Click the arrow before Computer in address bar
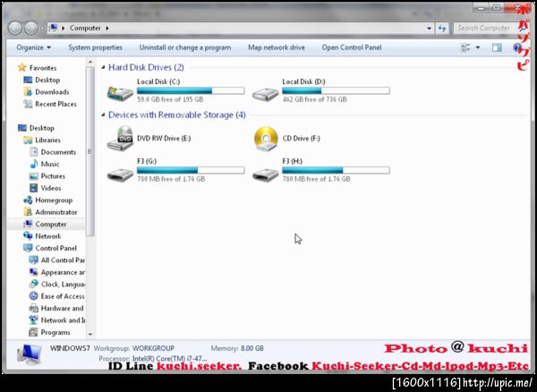The height and width of the screenshot is (392, 537). click(64, 28)
